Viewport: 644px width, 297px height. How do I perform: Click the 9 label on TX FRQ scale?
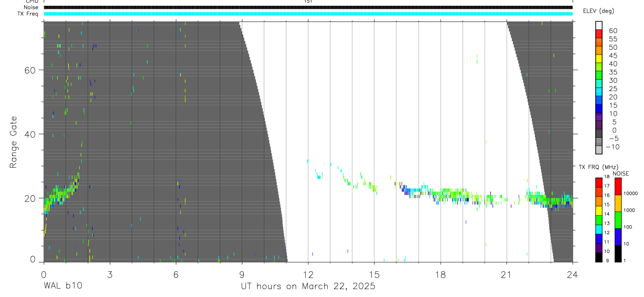[606, 261]
